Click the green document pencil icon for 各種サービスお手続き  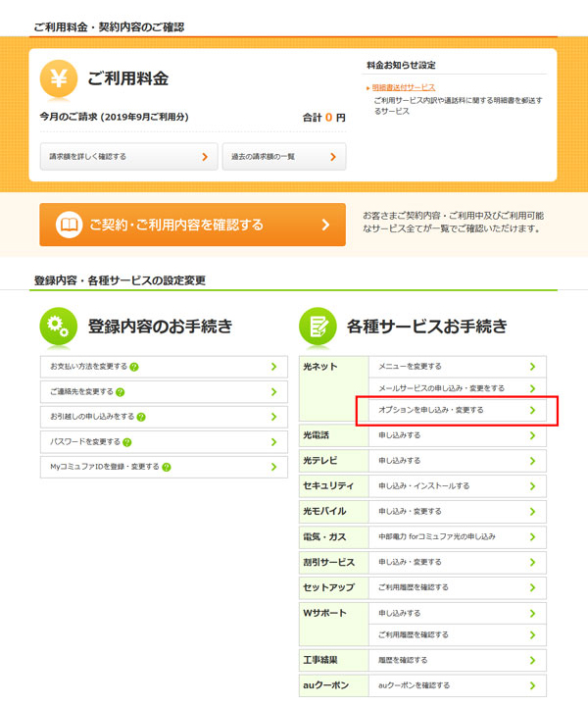[318, 326]
